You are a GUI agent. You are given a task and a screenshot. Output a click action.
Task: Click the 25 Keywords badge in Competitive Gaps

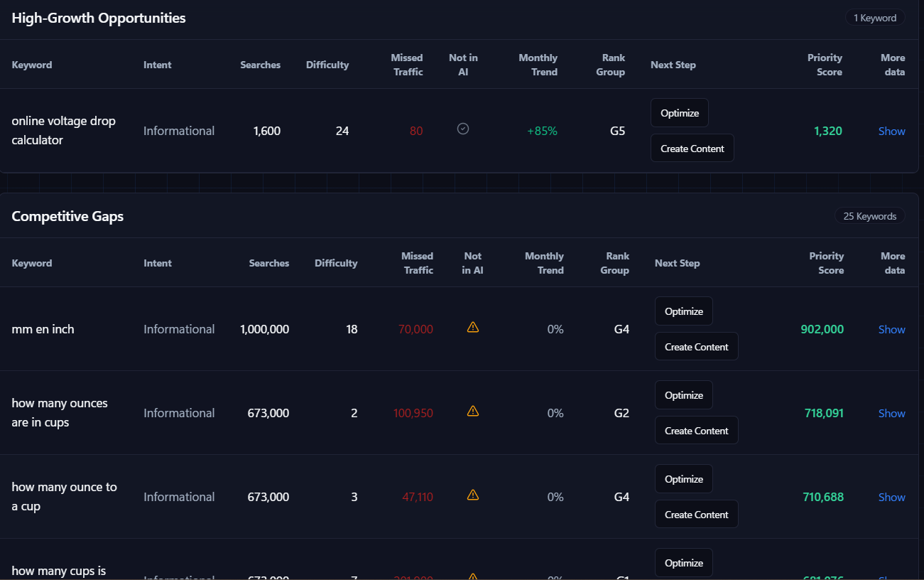[x=870, y=216]
